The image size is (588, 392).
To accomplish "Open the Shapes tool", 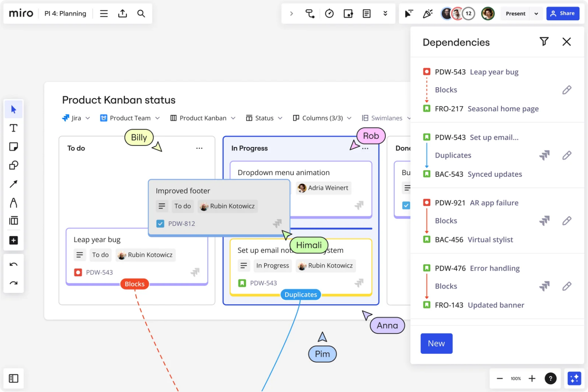I will click(x=14, y=165).
